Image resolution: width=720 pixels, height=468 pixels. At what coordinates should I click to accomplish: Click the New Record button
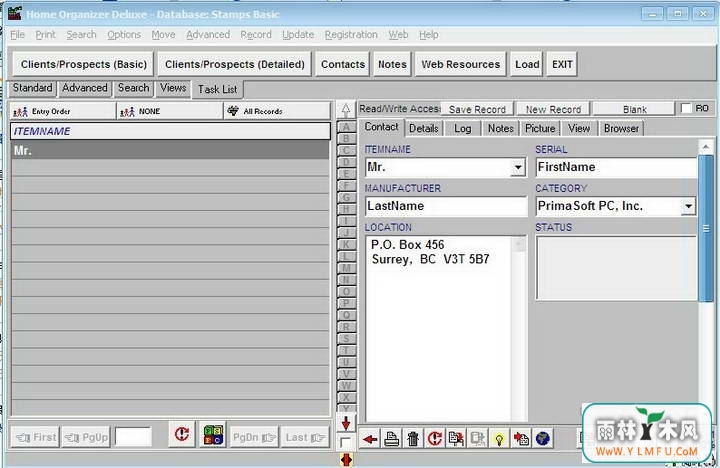553,109
